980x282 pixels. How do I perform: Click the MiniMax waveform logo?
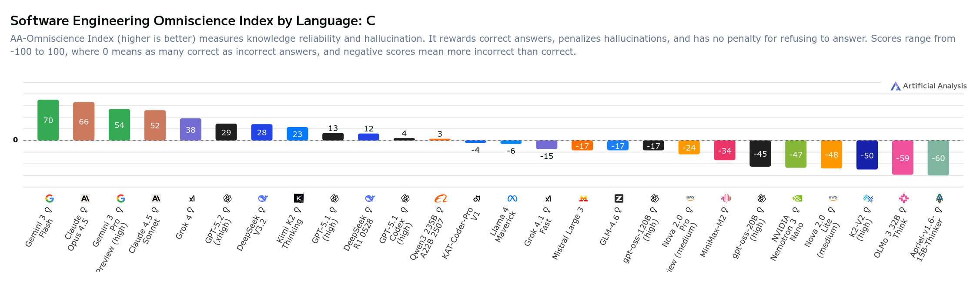click(726, 198)
